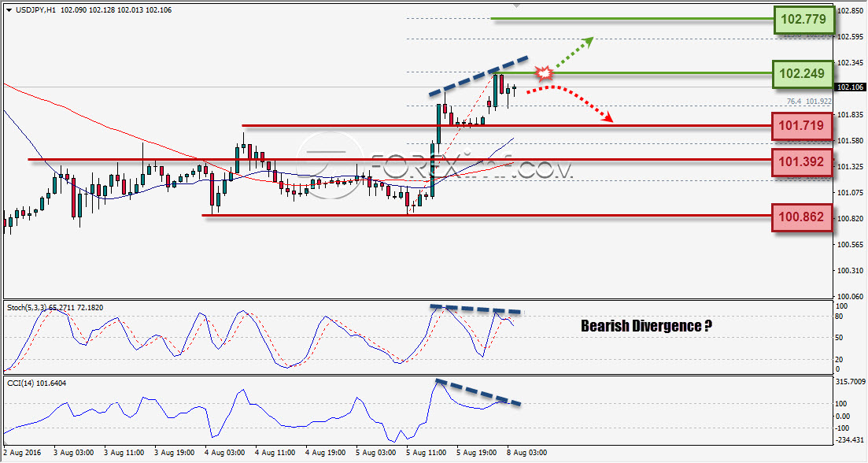Click the 8 Aug 03:00 time axis label
This screenshot has width=868, height=463.
pyautogui.click(x=527, y=453)
